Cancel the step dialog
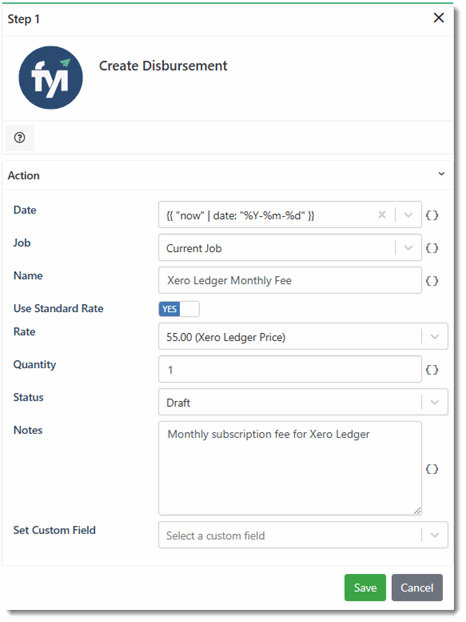The image size is (466, 622). (417, 588)
